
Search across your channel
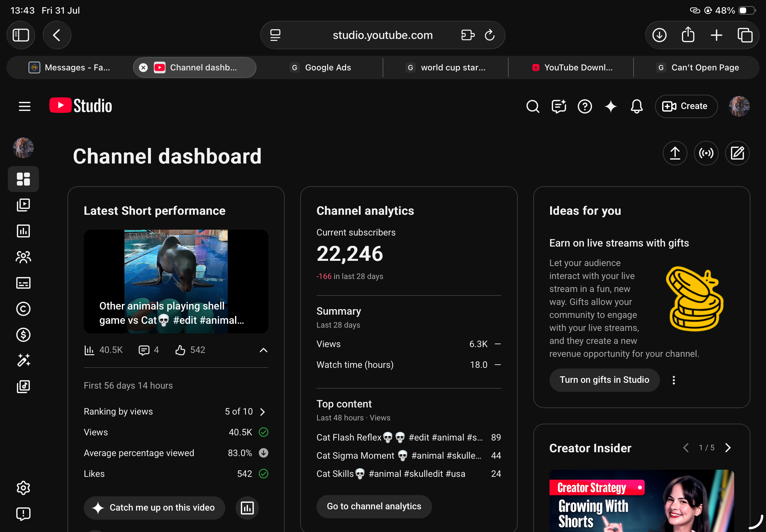click(533, 106)
